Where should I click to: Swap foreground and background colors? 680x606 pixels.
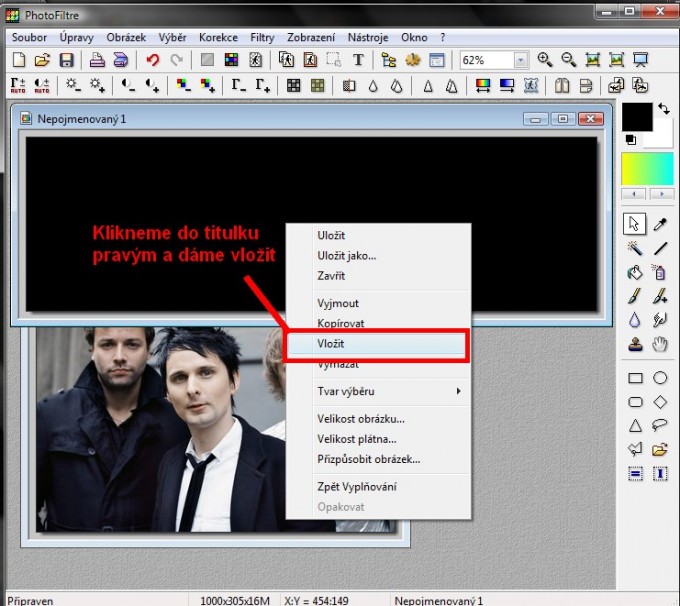[x=664, y=109]
